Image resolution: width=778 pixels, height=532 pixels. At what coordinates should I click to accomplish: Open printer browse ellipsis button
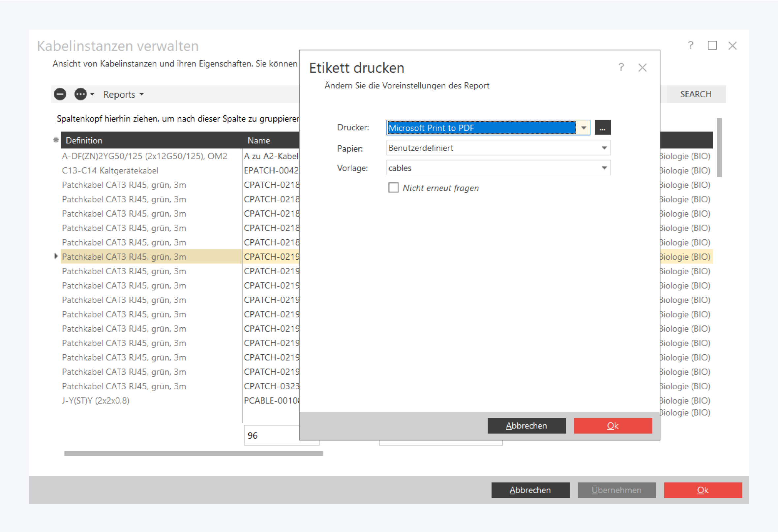(x=602, y=128)
